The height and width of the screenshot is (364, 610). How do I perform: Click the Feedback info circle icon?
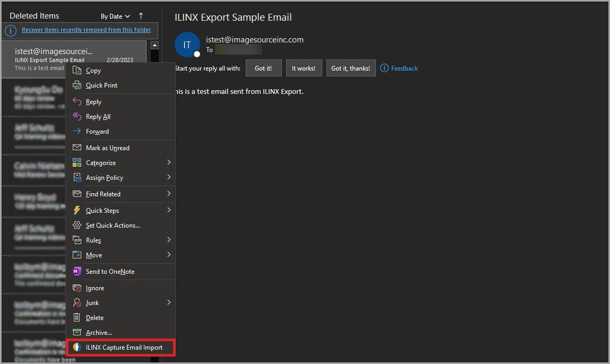[384, 68]
